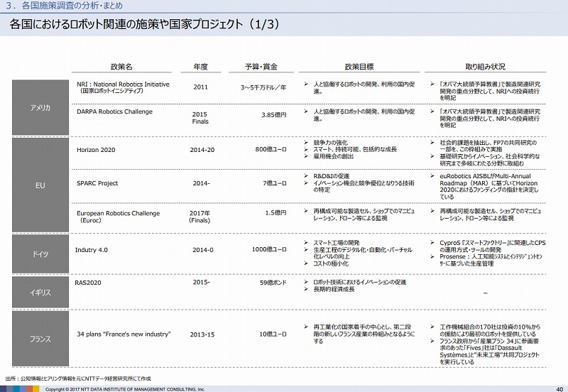Select the 予算・賞金 column header
Viewport: 568px width, 392px height.
pos(259,67)
